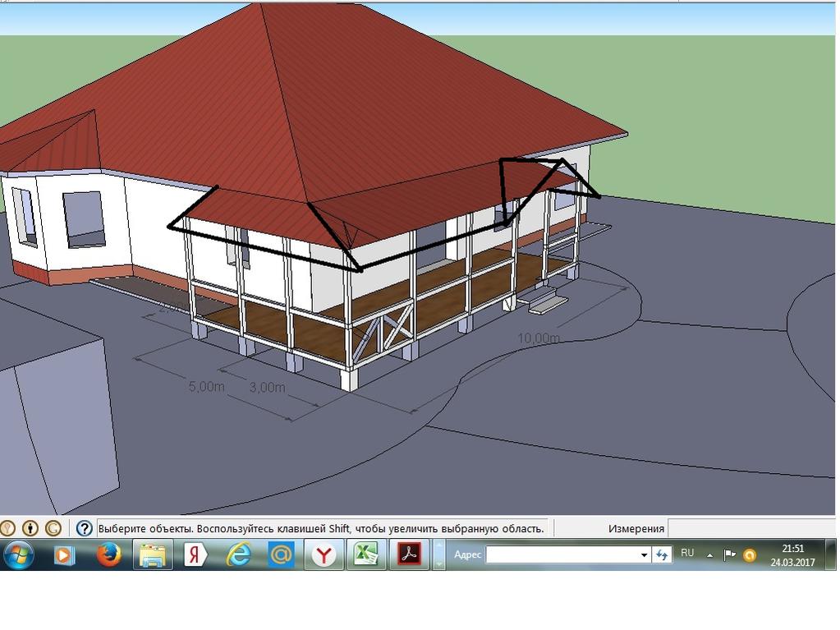Expand the Address bar dropdown
The height and width of the screenshot is (630, 840).
[x=645, y=555]
